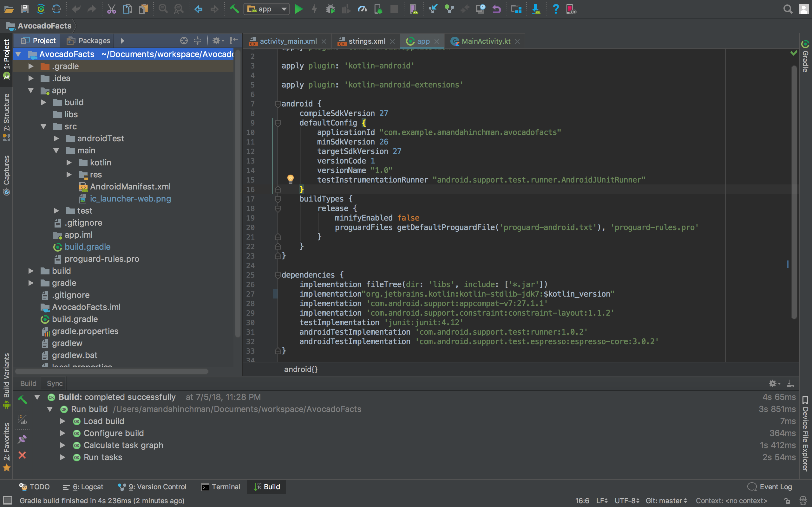The height and width of the screenshot is (507, 812).
Task: Click the intention lightbulb on line 15
Action: (x=290, y=179)
